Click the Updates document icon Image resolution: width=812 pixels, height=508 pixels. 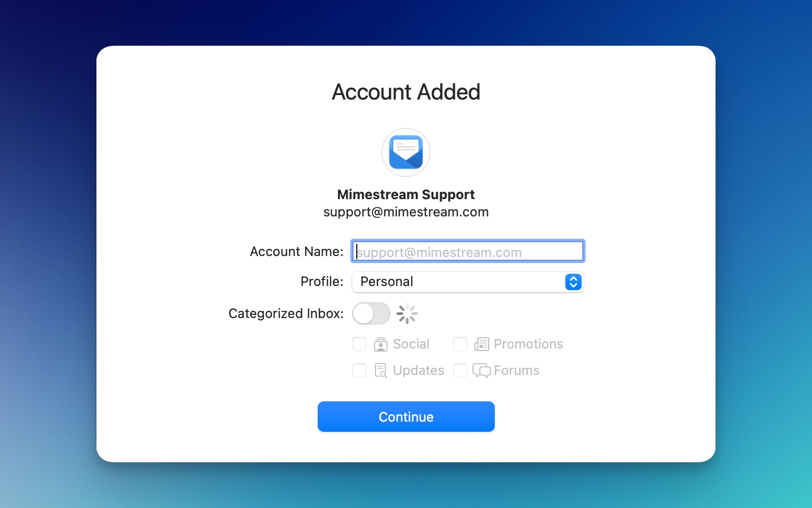[x=381, y=370]
